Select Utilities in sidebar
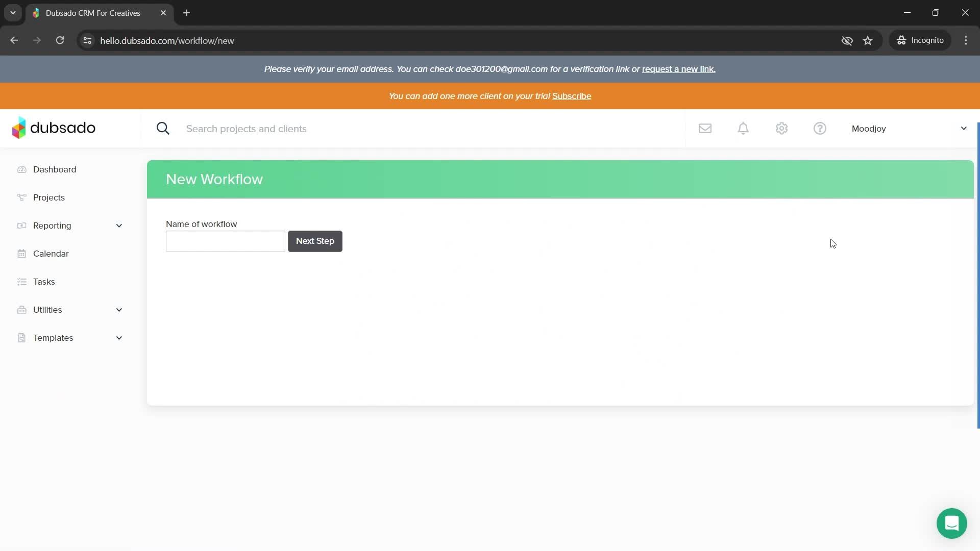Screen dimensions: 980x551 point(47,310)
